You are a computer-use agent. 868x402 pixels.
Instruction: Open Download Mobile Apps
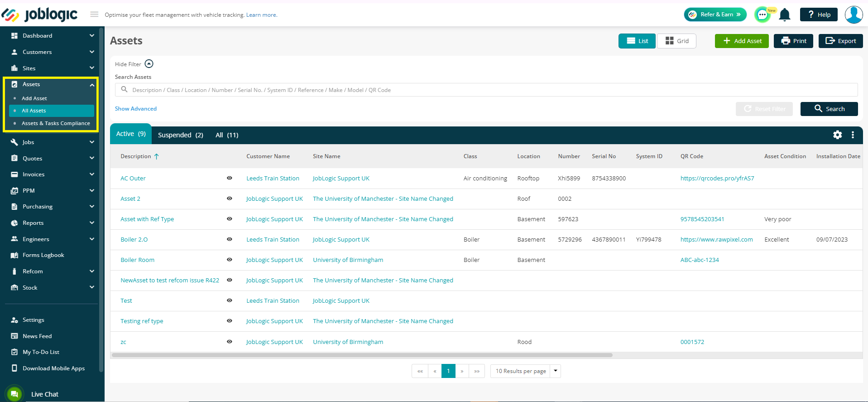pos(53,368)
